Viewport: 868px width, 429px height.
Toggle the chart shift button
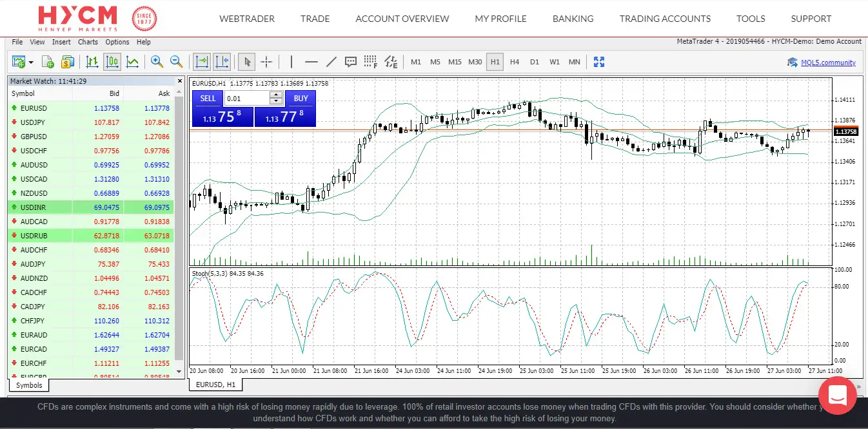tap(222, 62)
